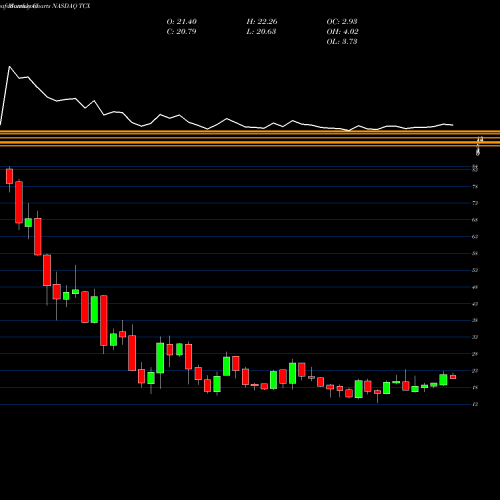Screen dimensions: 500x500
Task: Click the 73 price axis label
Action: click(x=475, y=203)
